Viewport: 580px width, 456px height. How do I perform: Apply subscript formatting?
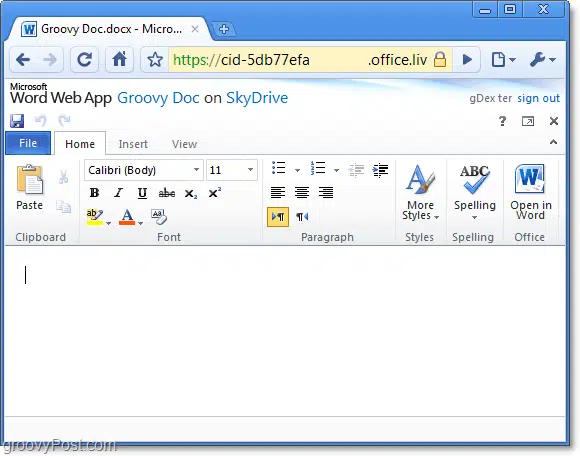coord(190,193)
